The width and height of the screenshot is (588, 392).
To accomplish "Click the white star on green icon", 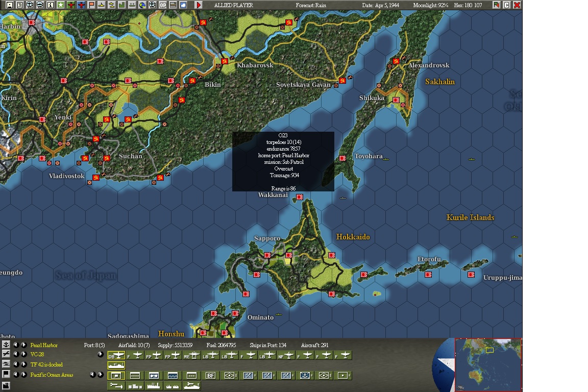I will 60,5.
